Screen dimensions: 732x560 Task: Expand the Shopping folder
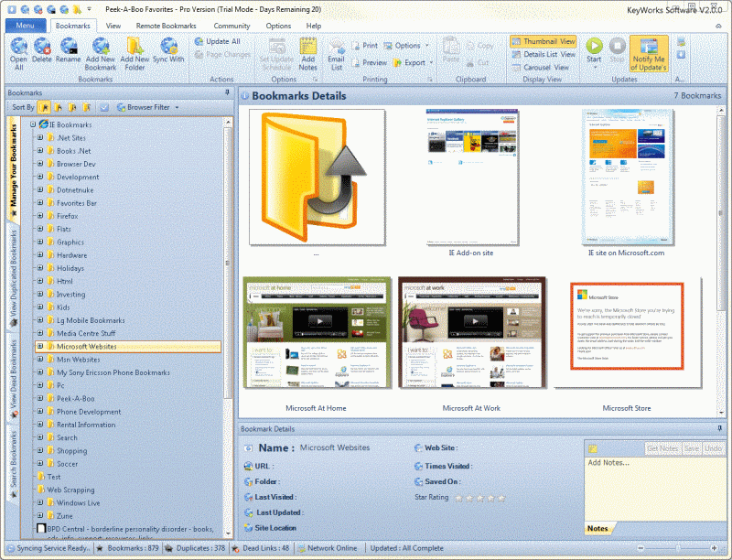pos(40,451)
